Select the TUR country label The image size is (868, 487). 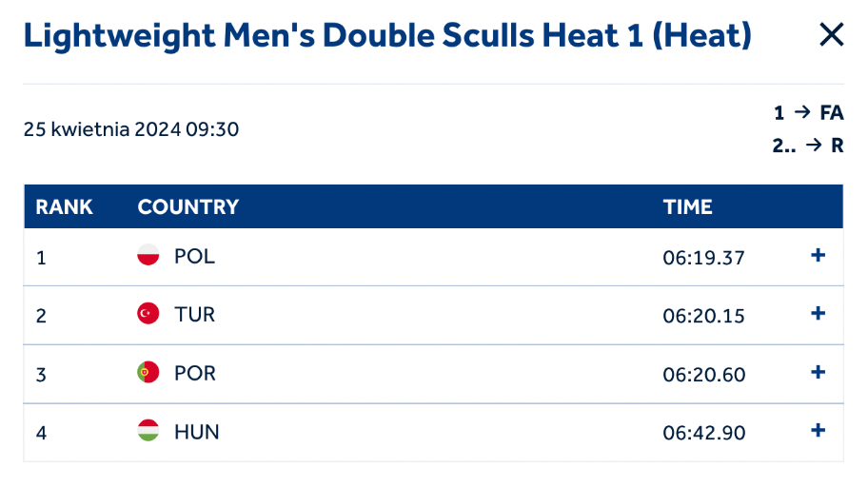(x=194, y=315)
